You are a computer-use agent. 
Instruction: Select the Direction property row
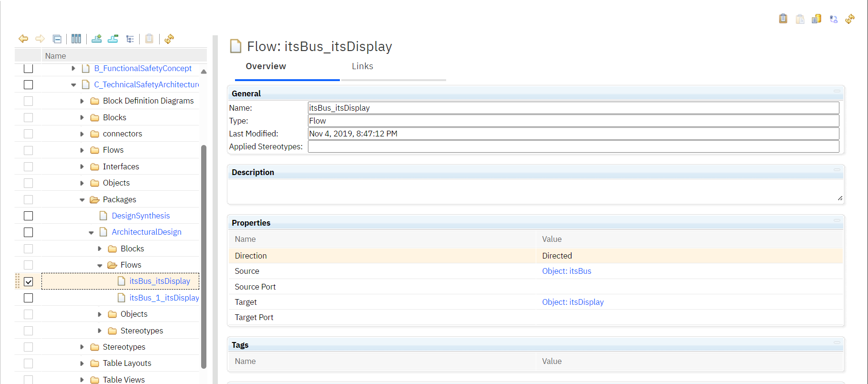coord(535,256)
